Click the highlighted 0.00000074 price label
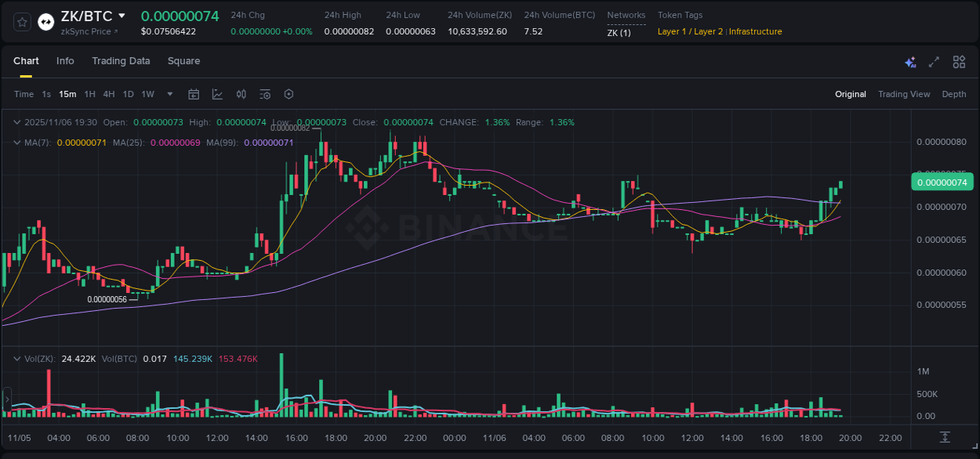 click(942, 182)
